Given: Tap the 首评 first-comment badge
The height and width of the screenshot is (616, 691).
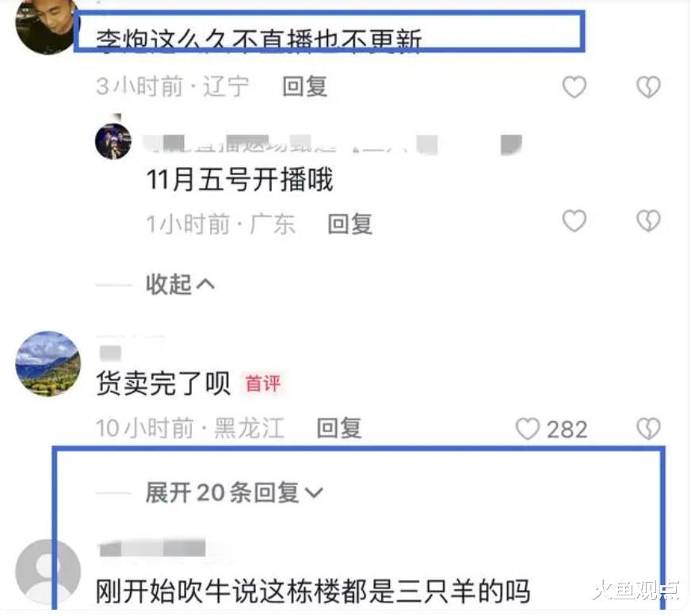Looking at the screenshot, I should tap(262, 383).
